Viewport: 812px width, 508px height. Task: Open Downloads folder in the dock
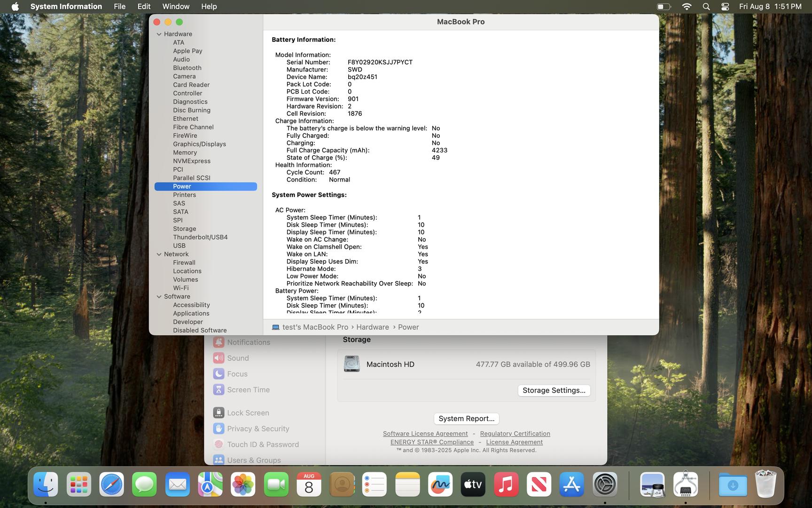click(733, 484)
